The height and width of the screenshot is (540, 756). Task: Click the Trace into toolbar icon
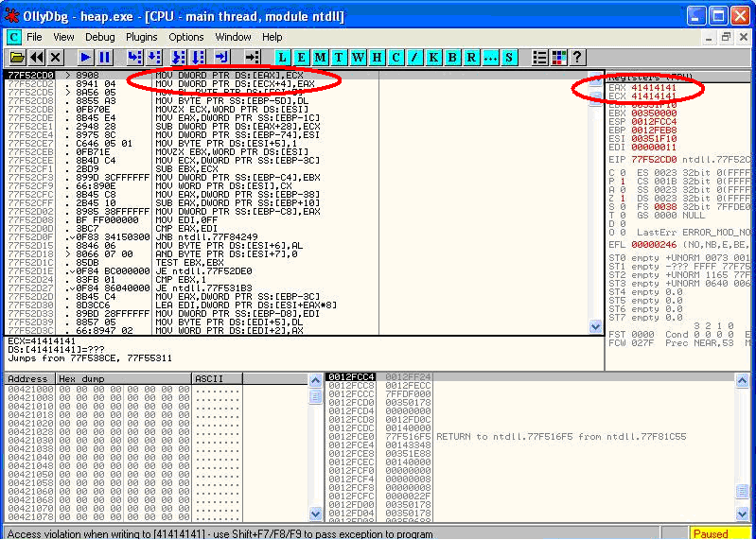(179, 58)
